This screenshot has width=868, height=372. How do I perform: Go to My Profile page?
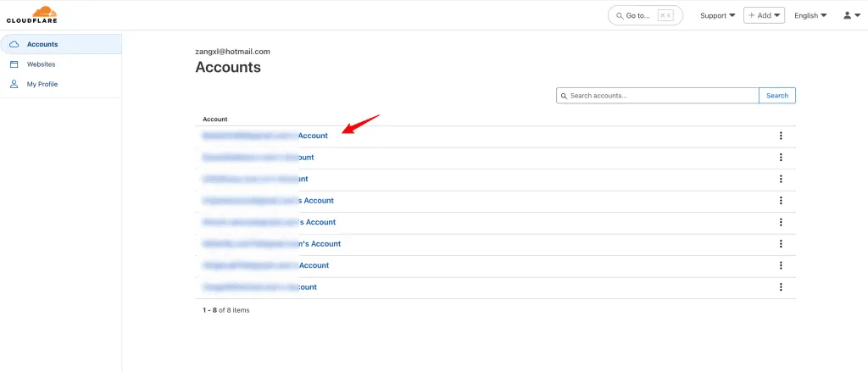click(x=42, y=85)
